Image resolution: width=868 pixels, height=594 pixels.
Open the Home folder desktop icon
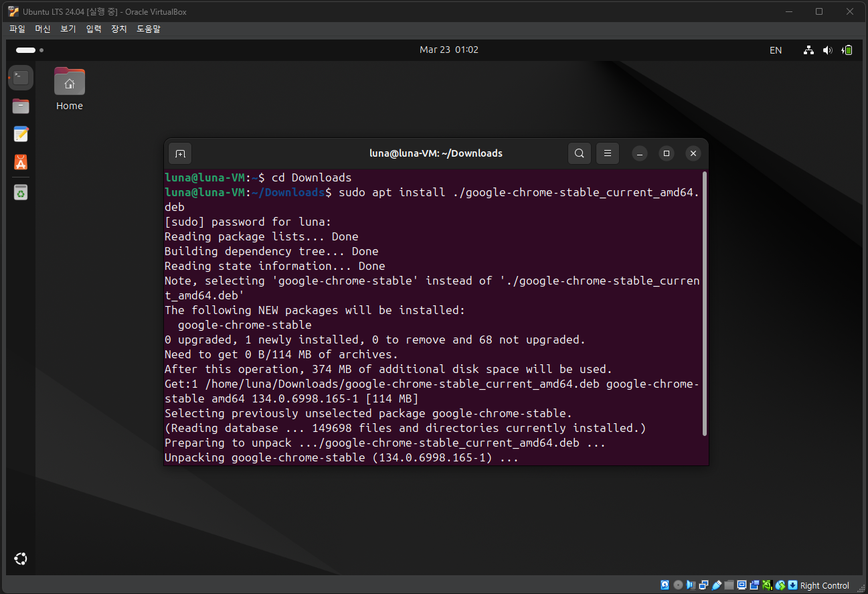pyautogui.click(x=70, y=88)
